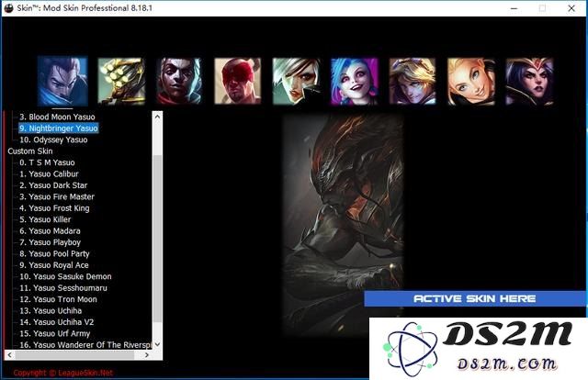Select the Ezreal champion portrait

coord(413,81)
